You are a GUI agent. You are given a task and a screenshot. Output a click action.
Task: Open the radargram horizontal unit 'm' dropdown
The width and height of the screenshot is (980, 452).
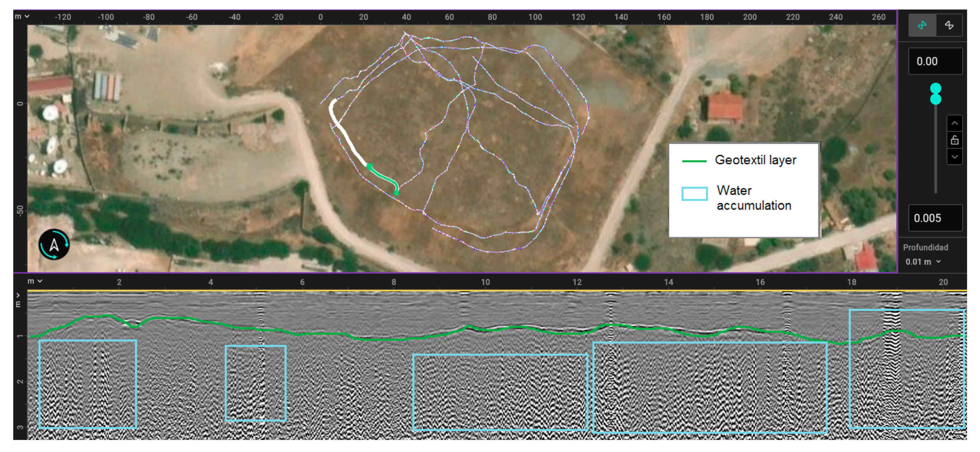coord(35,281)
